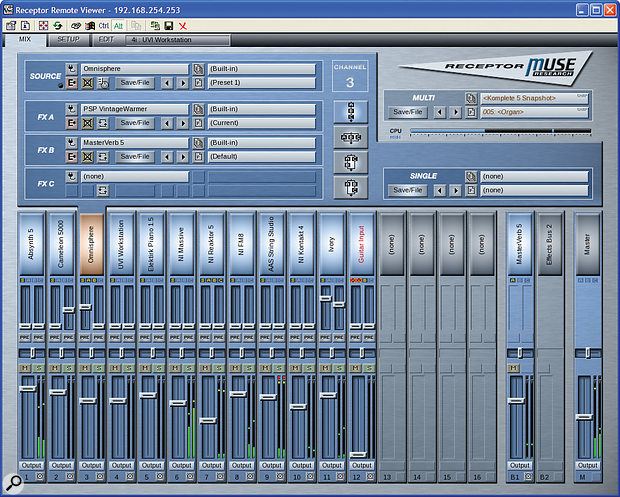Image resolution: width=620 pixels, height=497 pixels.
Task: Solo channel 6 NI Massive
Action: tap(189, 368)
